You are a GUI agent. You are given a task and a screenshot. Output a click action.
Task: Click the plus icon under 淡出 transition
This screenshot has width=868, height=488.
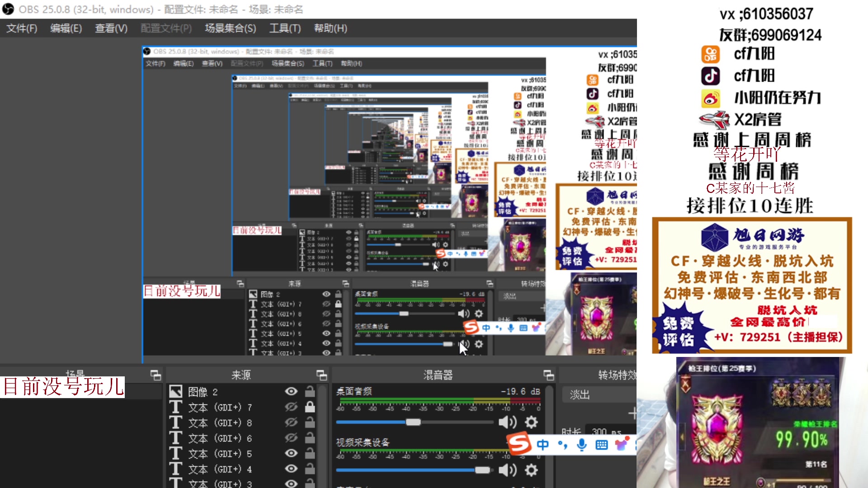coord(632,413)
